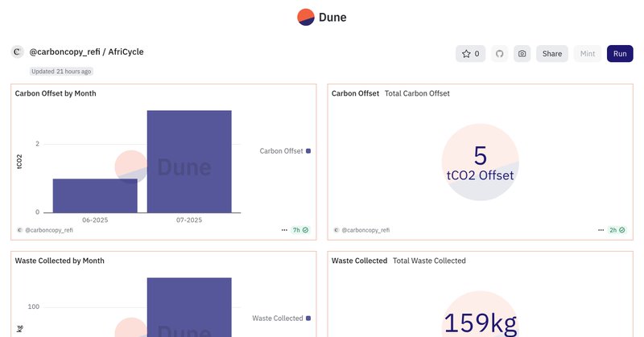The image size is (644, 337).
Task: Open the Waste Collected counter title
Action: click(359, 261)
